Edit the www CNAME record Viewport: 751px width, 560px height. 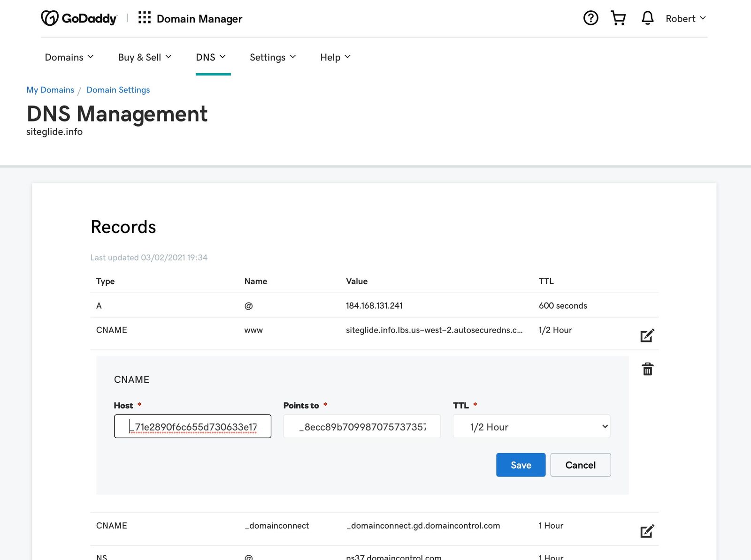pos(647,335)
